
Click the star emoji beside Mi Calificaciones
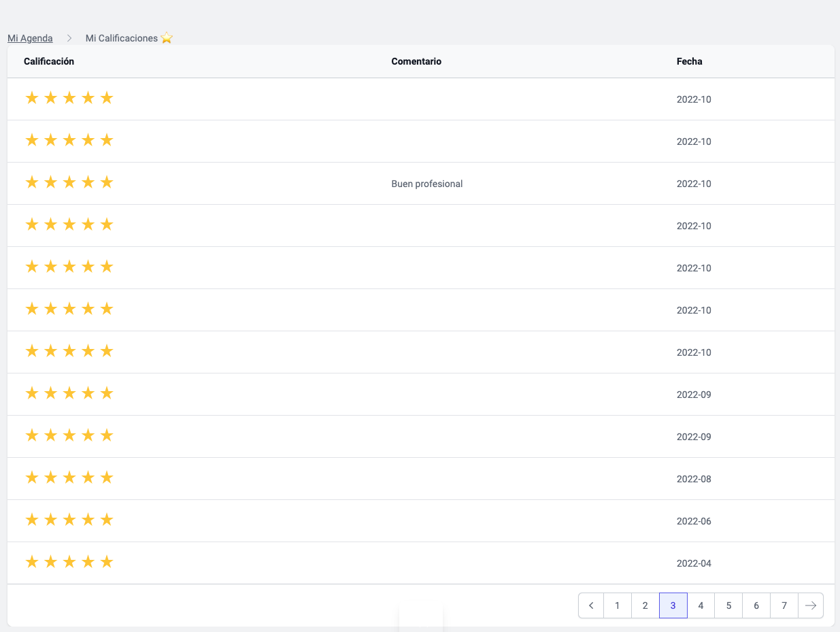coord(167,38)
